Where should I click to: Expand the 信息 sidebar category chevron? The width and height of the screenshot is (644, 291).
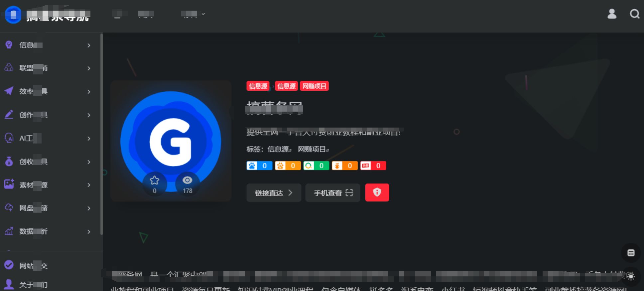click(89, 45)
